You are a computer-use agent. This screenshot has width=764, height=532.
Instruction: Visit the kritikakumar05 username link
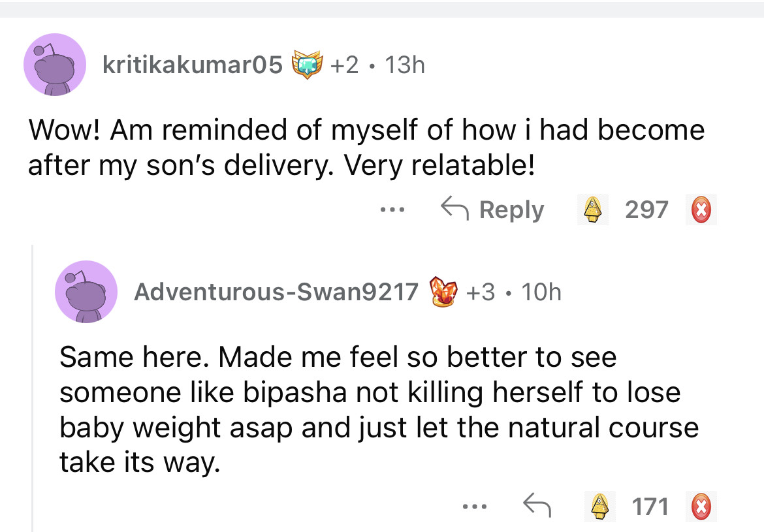[193, 65]
